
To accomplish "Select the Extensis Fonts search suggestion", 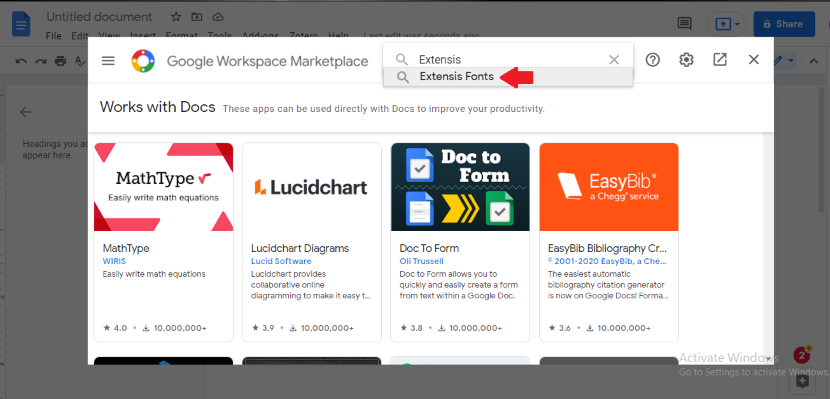I will click(x=508, y=77).
